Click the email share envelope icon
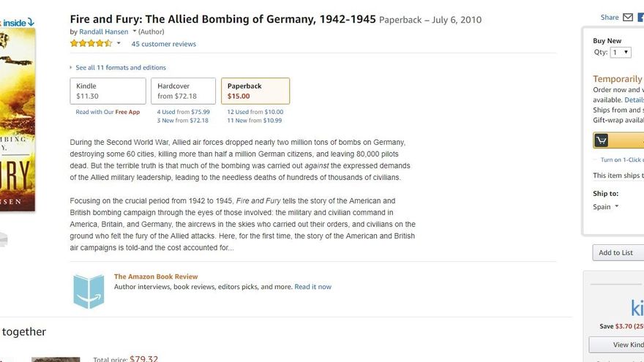644x362 pixels. pyautogui.click(x=627, y=18)
